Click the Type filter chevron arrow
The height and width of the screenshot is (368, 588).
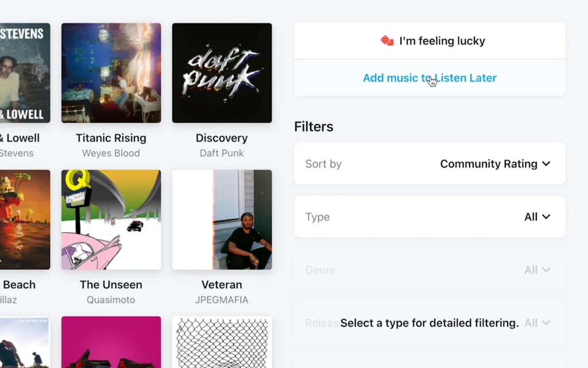(546, 217)
